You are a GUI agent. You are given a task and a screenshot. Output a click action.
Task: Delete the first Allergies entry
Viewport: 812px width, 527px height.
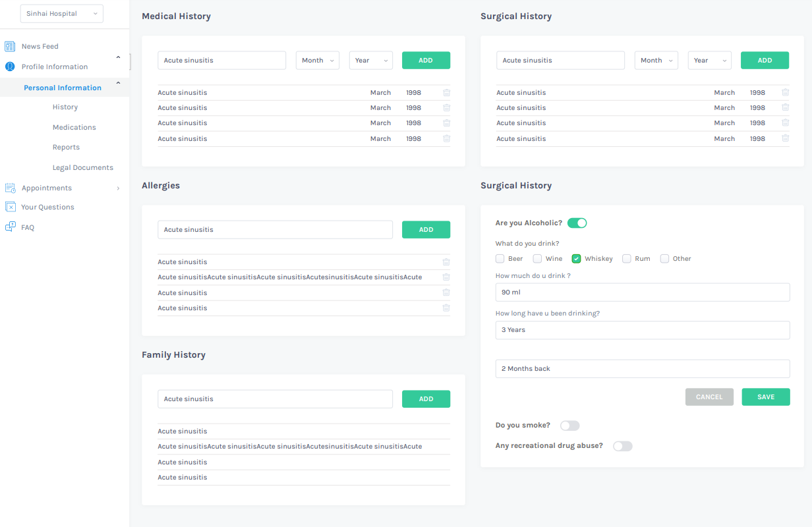coord(446,262)
